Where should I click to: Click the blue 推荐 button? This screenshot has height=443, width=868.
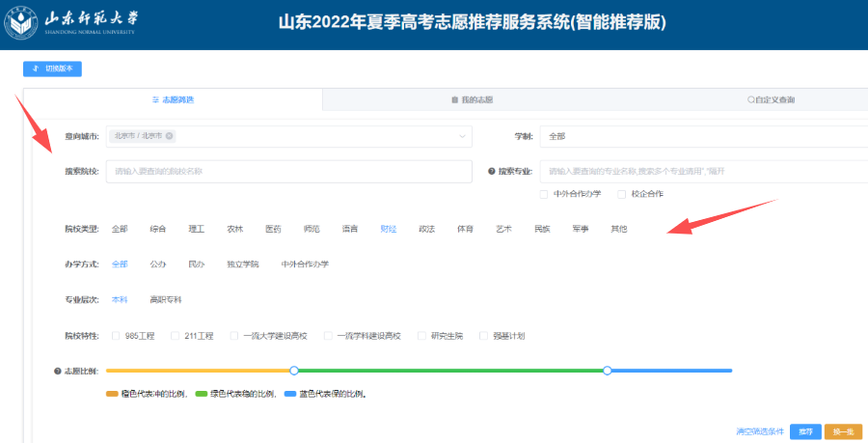(x=805, y=431)
